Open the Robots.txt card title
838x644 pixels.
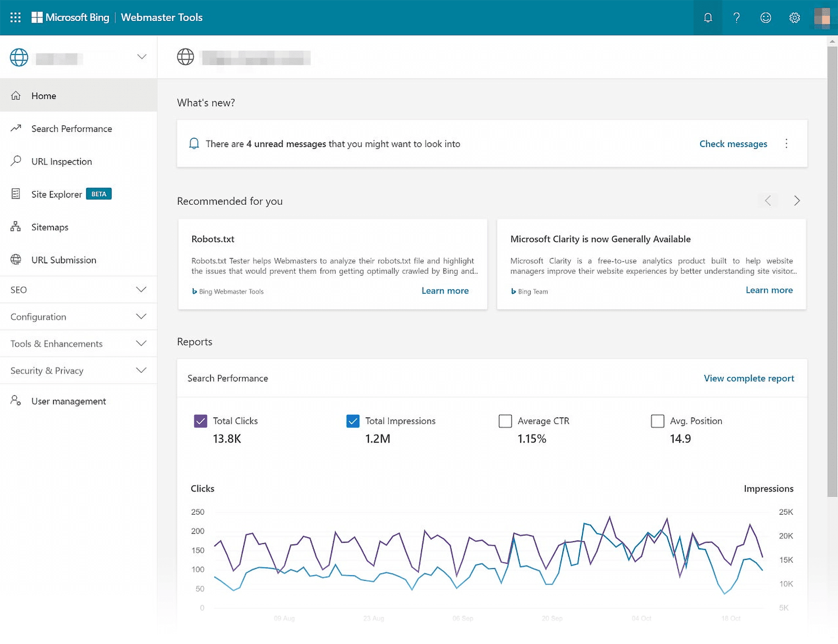(x=213, y=239)
